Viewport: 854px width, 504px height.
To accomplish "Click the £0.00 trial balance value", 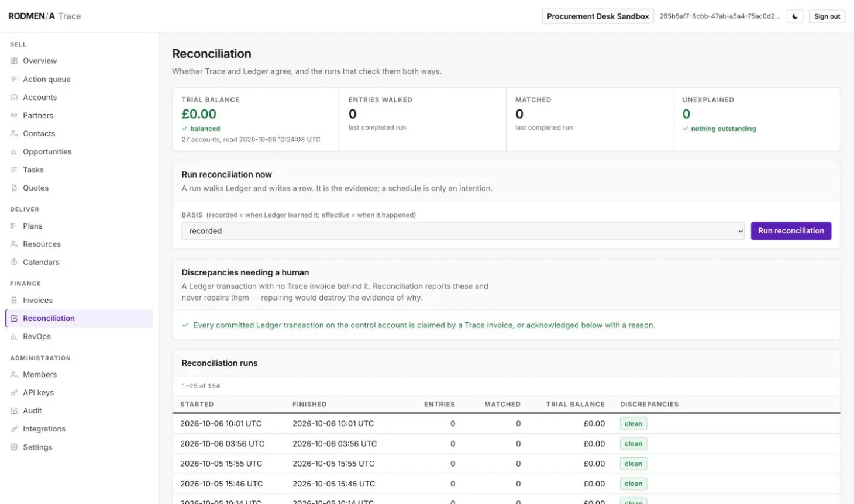I will point(199,114).
